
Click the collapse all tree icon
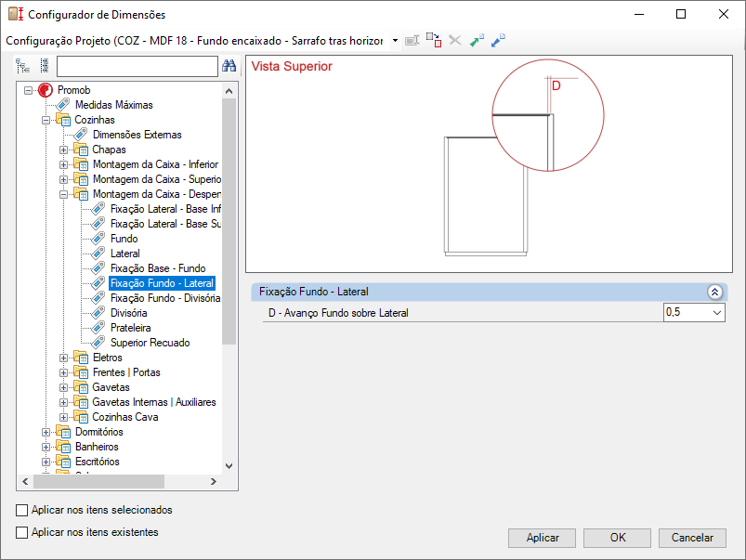tap(43, 66)
